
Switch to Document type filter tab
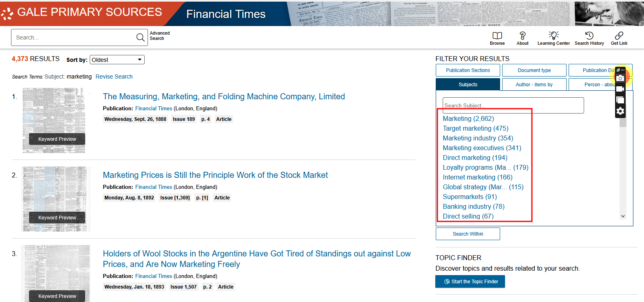pyautogui.click(x=534, y=70)
